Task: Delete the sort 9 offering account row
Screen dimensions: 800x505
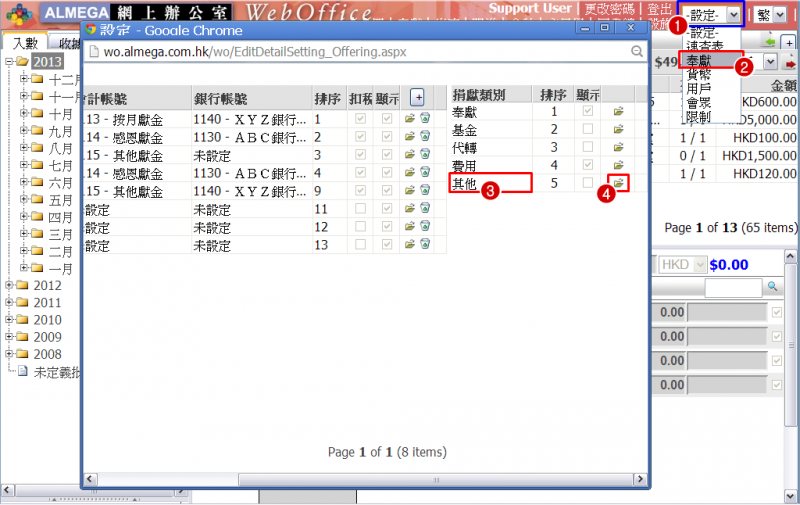Action: click(425, 190)
